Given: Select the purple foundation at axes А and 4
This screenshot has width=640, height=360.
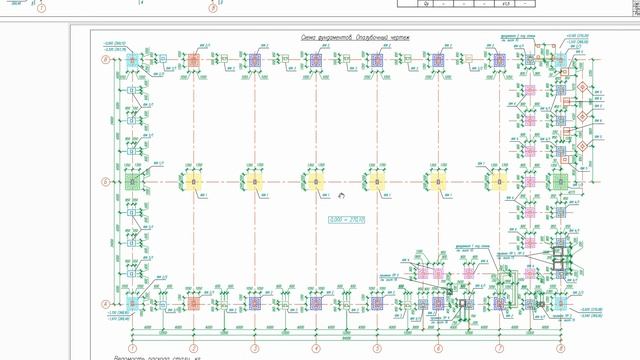Looking at the screenshot, I should [316, 304].
